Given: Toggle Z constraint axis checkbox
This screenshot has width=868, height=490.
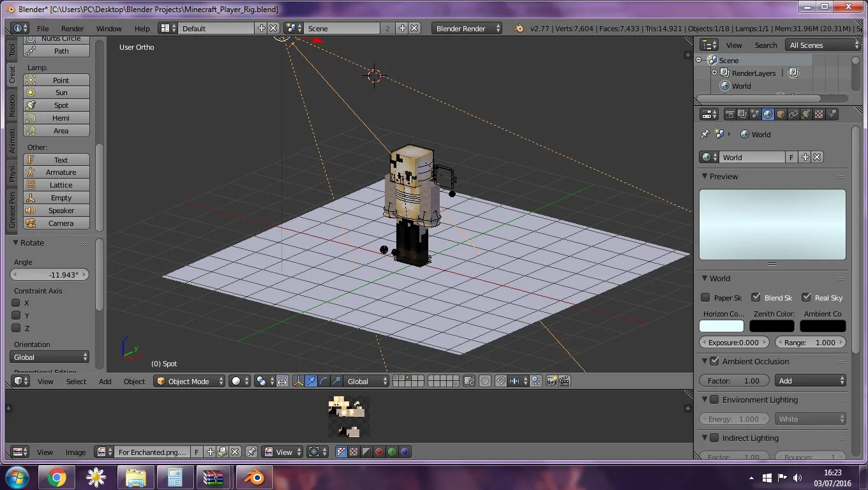Looking at the screenshot, I should pos(17,328).
